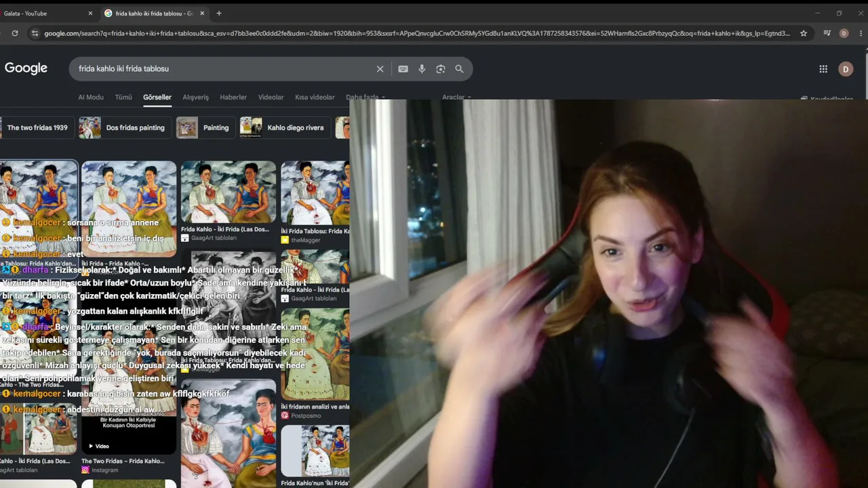Select the Görseller tab
This screenshot has width=868, height=488.
(x=157, y=97)
